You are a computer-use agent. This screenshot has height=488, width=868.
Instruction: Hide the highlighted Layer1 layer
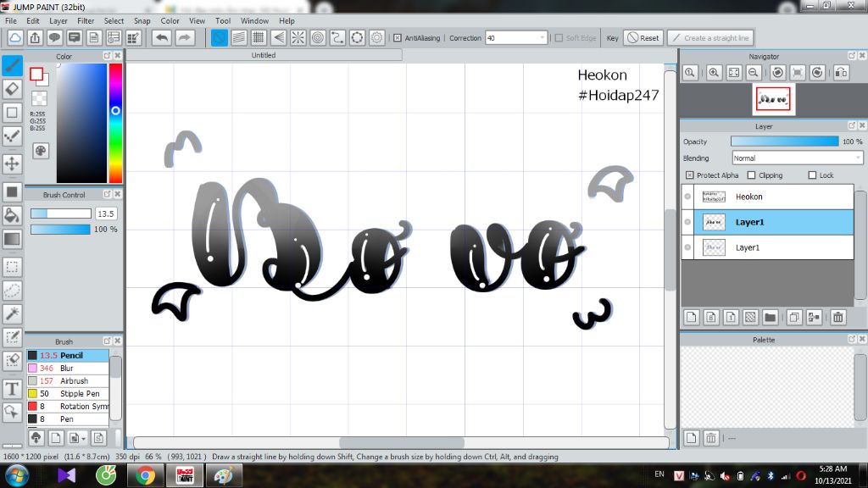[x=687, y=222]
